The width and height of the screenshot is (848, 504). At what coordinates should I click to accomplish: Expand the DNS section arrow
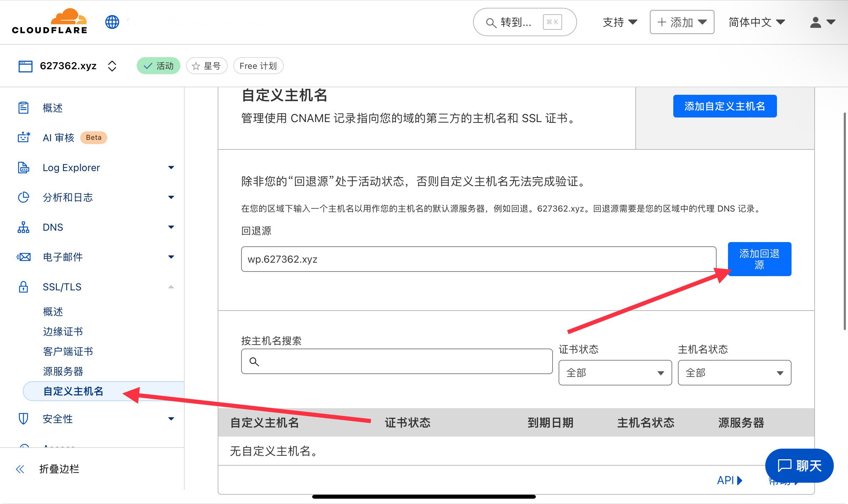tap(171, 227)
